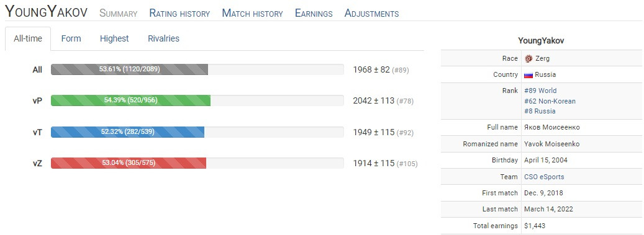Open the Rating history section
The width and height of the screenshot is (644, 235).
(179, 13)
